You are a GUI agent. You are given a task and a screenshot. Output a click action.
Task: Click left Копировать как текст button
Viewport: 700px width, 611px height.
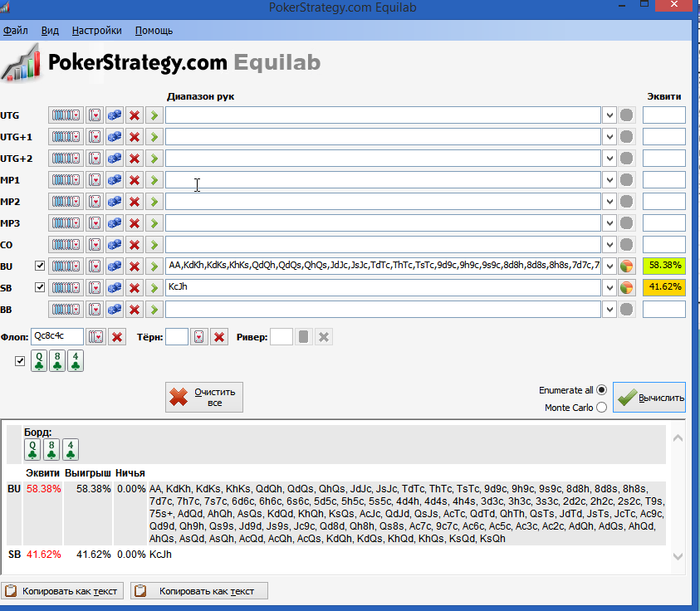(x=62, y=591)
